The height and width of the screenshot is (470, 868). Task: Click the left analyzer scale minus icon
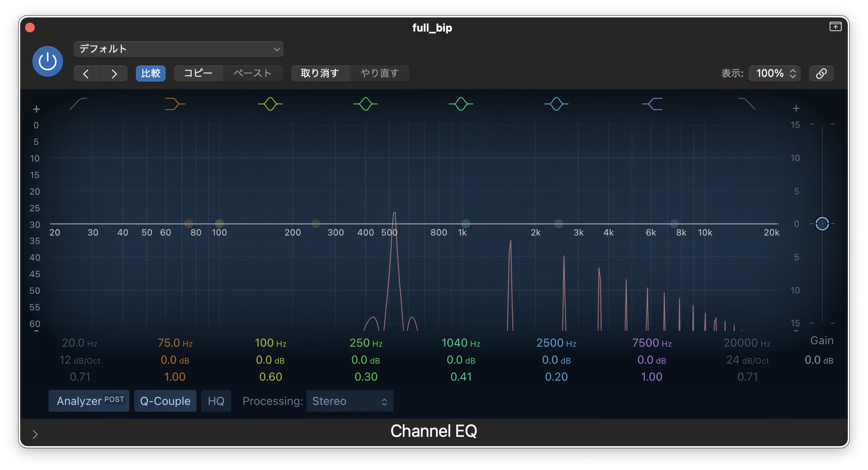36,331
